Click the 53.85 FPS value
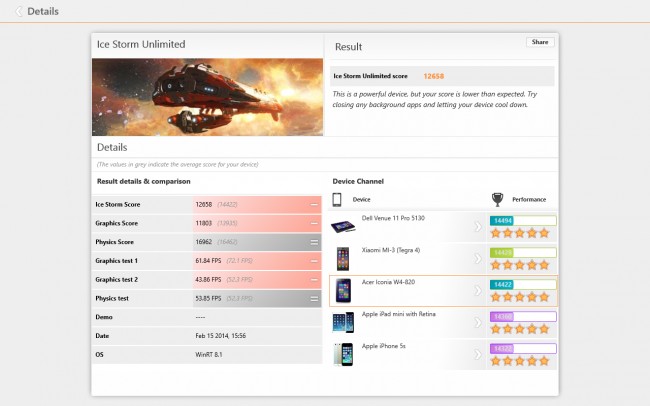Viewport: 650px width, 406px height. point(208,298)
